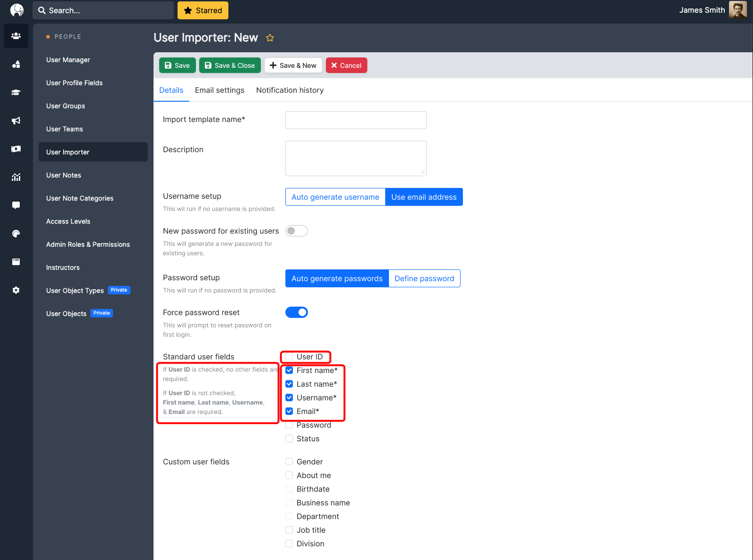Switch to the Email settings tab

tap(219, 90)
